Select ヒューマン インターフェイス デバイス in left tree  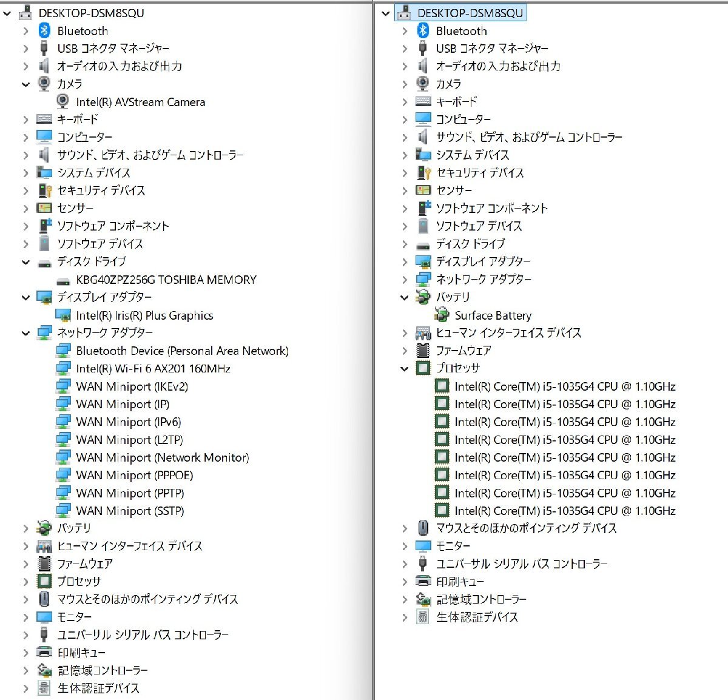(x=129, y=546)
